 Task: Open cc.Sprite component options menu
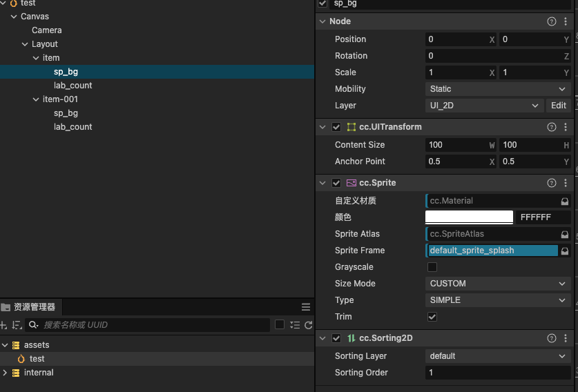pyautogui.click(x=566, y=183)
